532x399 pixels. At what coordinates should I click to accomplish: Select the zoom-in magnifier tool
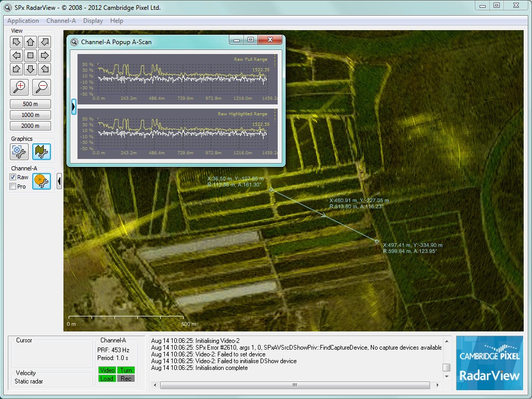tap(19, 87)
